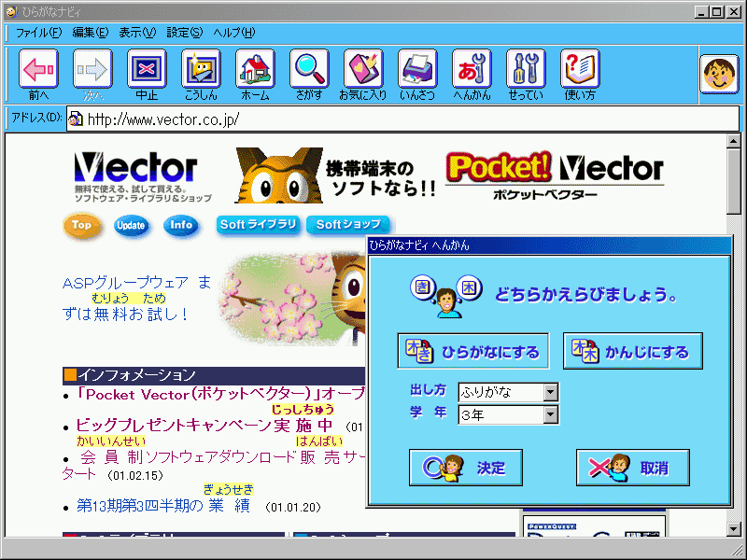Screen dimensions: 747x560
Task: Expand the 出し方 ふりがな dropdown
Action: (x=550, y=392)
